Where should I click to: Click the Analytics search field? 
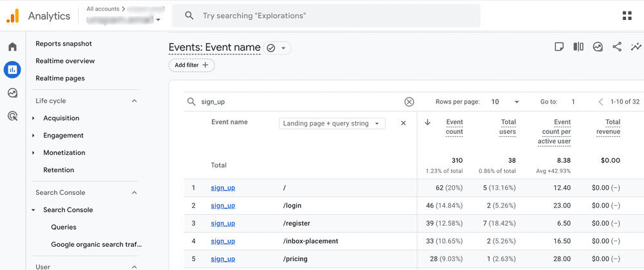(x=326, y=15)
